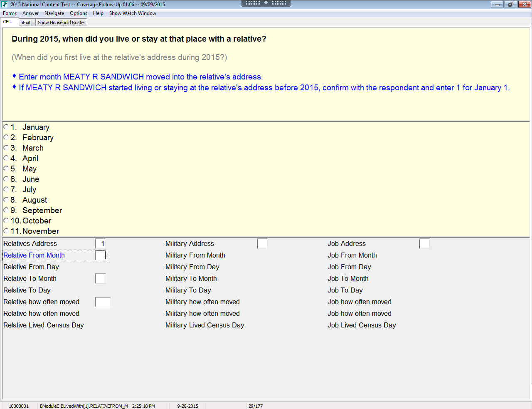The width and height of the screenshot is (532, 409).
Task: Pick the May radio button
Action: [6, 169]
